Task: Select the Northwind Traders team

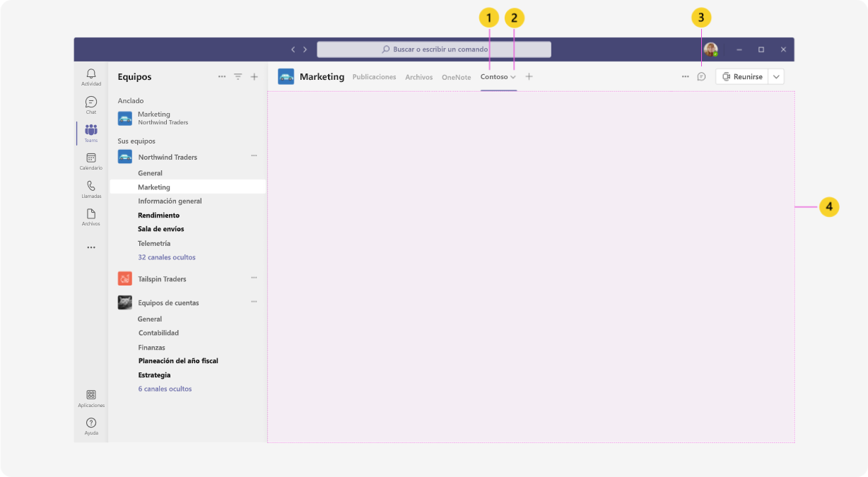Action: point(168,157)
